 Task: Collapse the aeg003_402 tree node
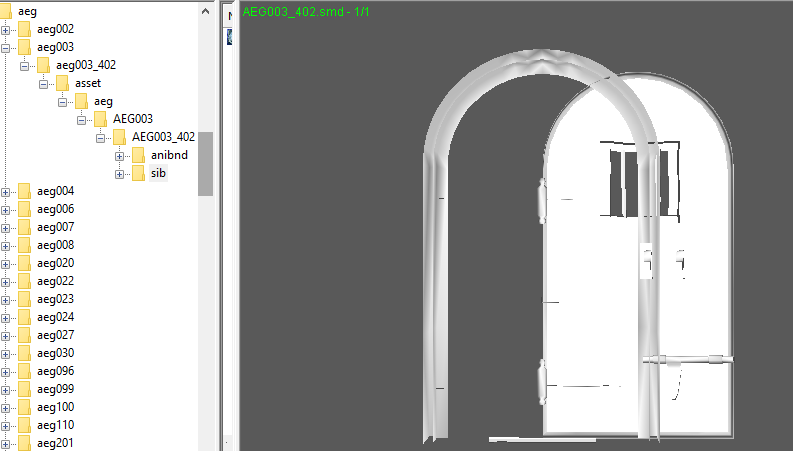click(x=24, y=66)
